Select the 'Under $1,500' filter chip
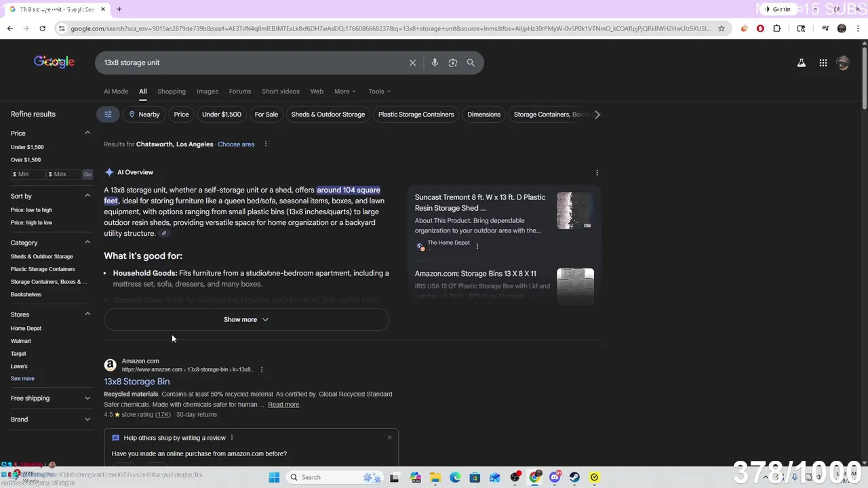 [222, 115]
